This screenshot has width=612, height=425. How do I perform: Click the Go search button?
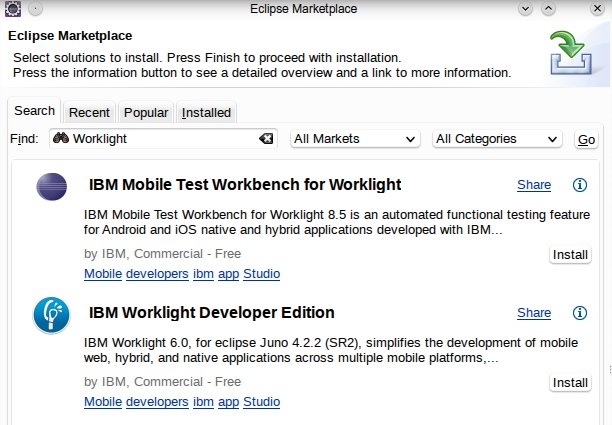tap(586, 139)
